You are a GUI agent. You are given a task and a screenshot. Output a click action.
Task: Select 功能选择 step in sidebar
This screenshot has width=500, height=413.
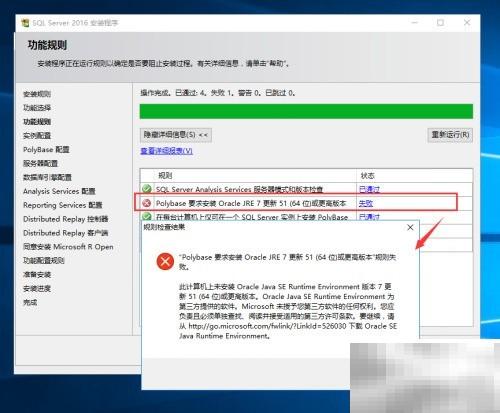(x=37, y=108)
